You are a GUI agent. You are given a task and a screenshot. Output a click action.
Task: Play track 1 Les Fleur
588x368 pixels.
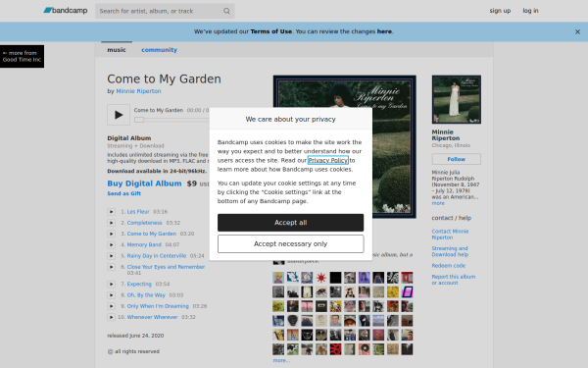click(x=111, y=212)
